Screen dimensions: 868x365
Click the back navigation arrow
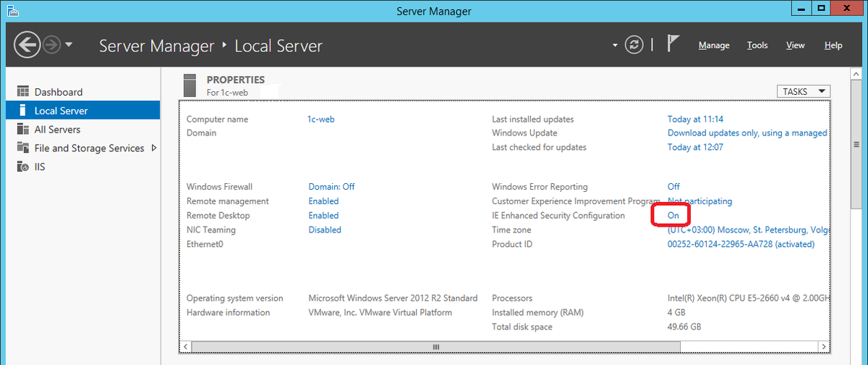[27, 45]
